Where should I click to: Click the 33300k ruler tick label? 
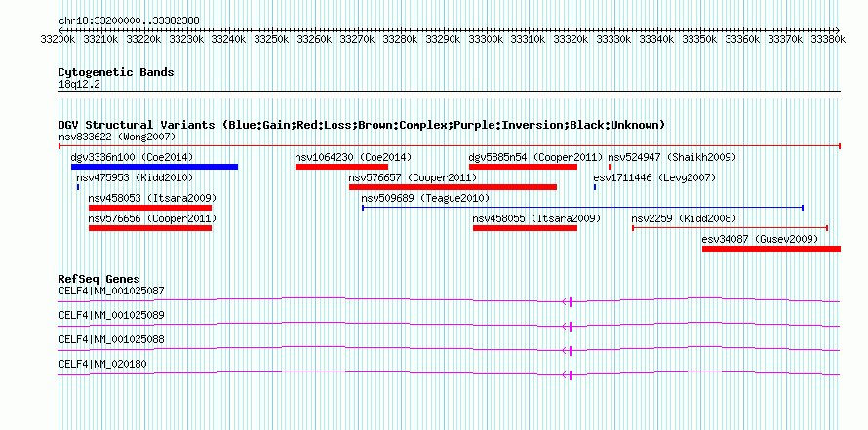point(486,39)
